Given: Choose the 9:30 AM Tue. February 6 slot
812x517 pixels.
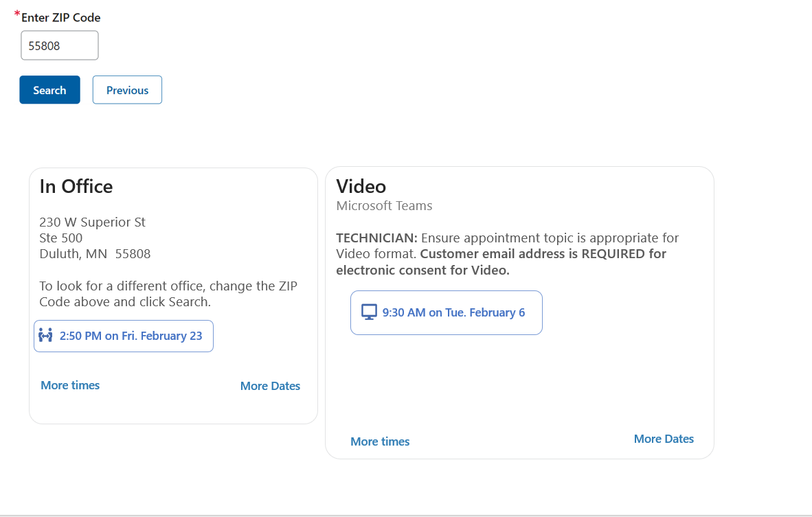Looking at the screenshot, I should 453,312.
